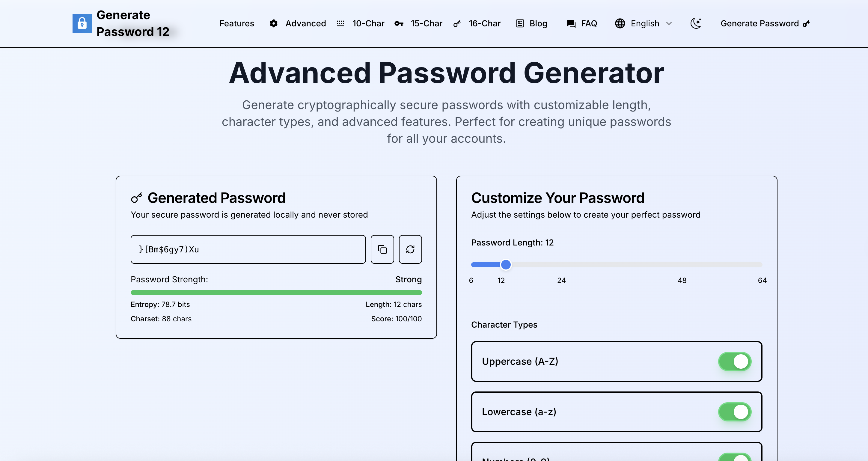Toggle dark mode moon icon
This screenshot has width=868, height=461.
695,23
